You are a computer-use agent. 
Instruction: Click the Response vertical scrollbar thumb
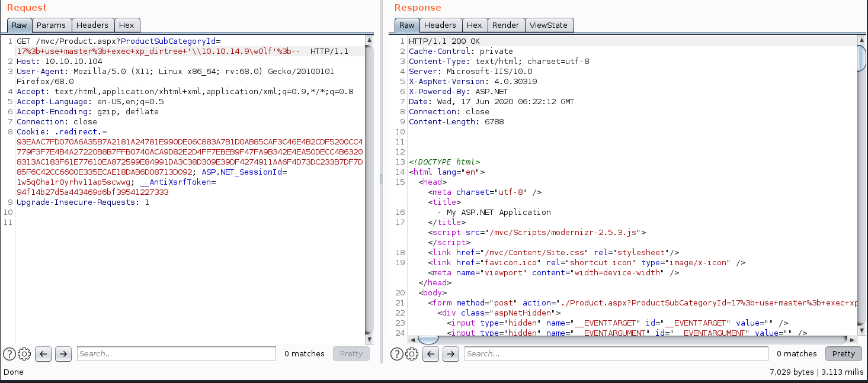point(862,58)
